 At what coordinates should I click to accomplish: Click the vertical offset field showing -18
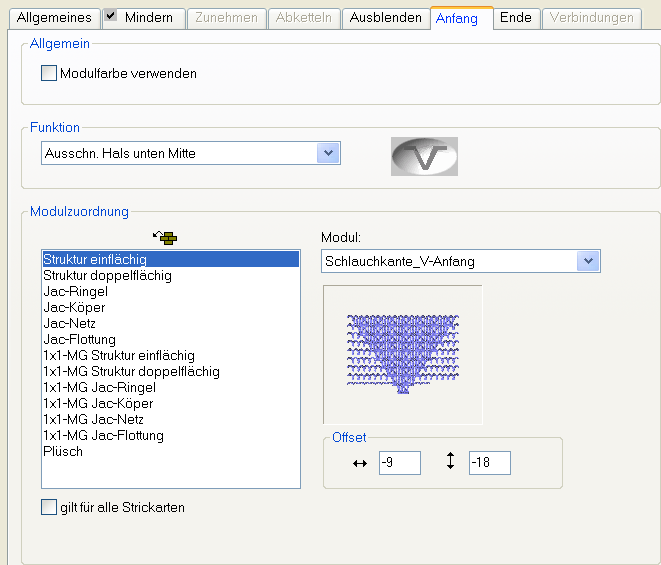click(x=489, y=463)
